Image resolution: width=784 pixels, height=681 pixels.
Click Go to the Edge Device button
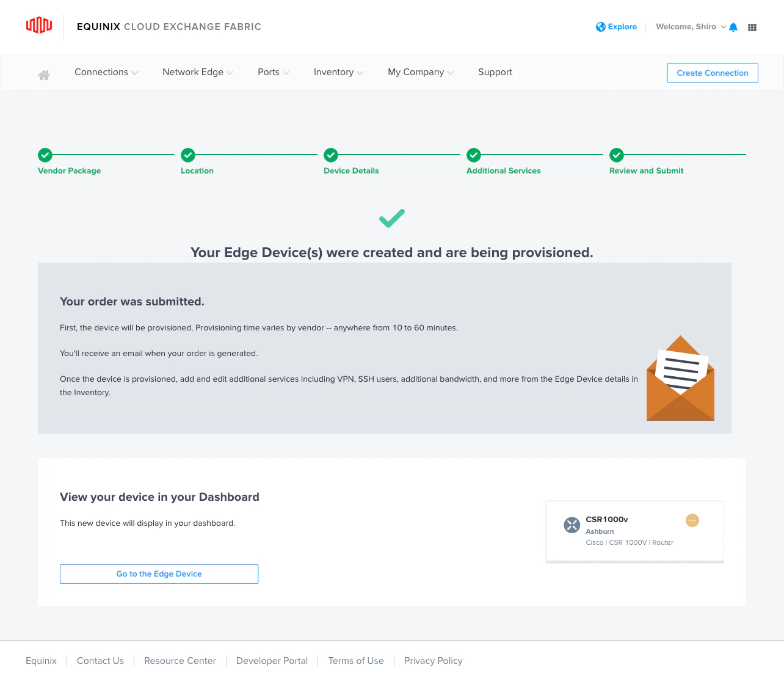(x=159, y=574)
